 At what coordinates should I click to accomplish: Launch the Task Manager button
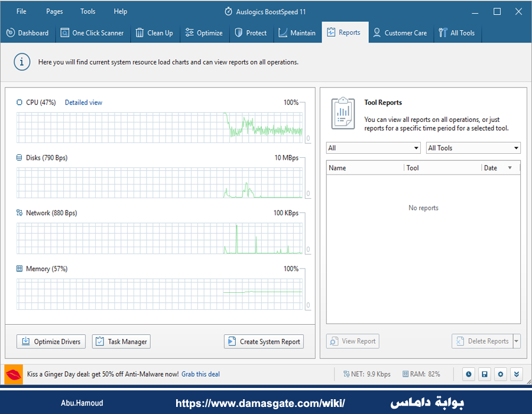point(121,341)
